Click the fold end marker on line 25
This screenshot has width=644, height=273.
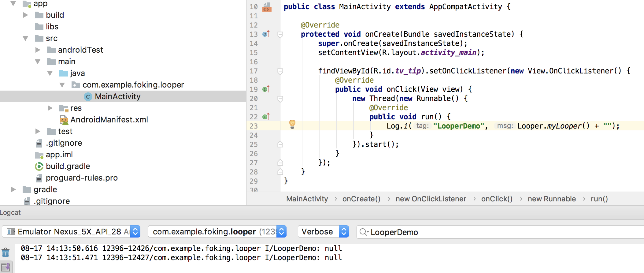pyautogui.click(x=280, y=144)
